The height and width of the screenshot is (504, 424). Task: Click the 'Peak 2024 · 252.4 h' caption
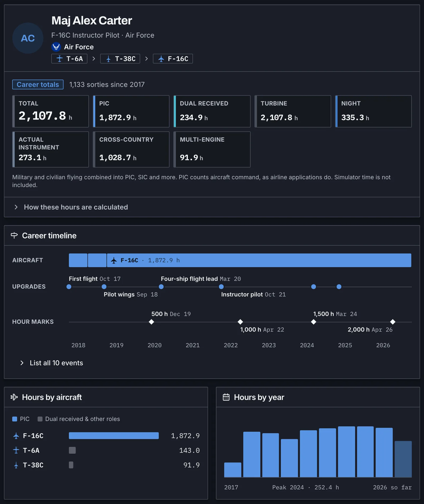click(306, 487)
